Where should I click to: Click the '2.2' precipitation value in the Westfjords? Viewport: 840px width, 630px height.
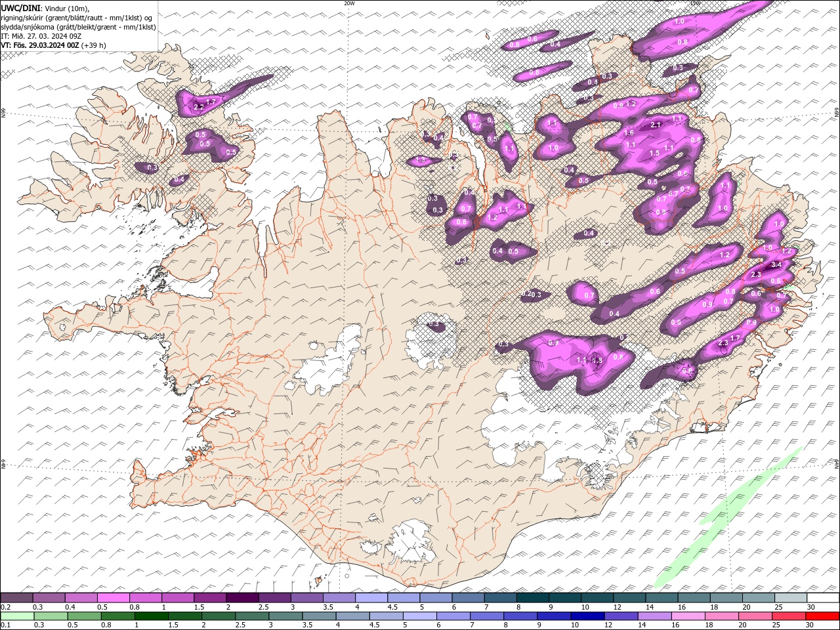[x=199, y=106]
